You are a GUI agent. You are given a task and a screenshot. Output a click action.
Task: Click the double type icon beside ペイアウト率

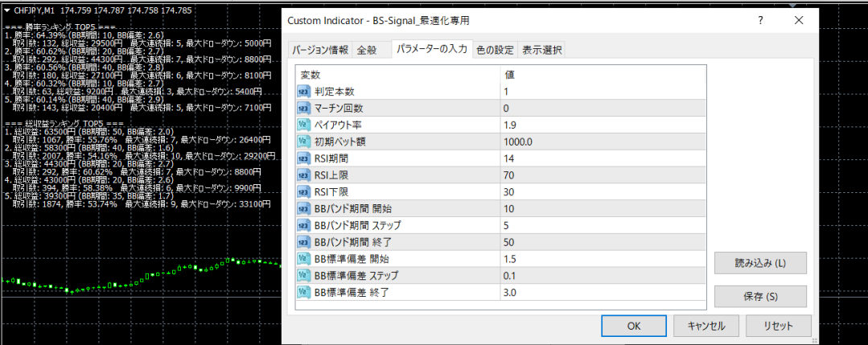(x=303, y=125)
